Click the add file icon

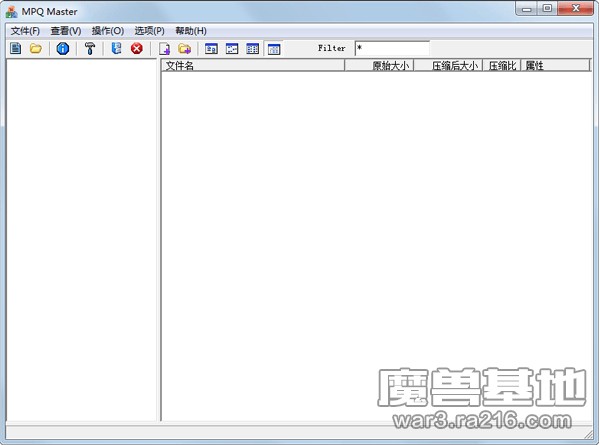[164, 48]
